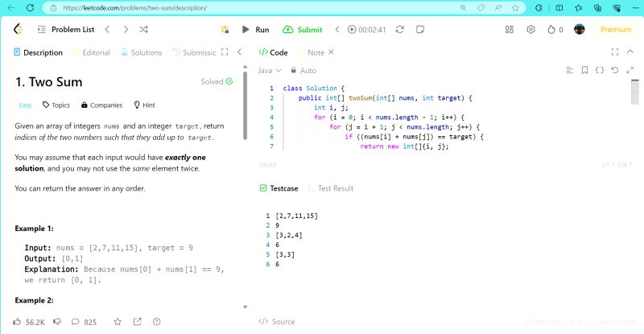Open the Java language dropdown
The height and width of the screenshot is (334, 644).
tap(270, 71)
